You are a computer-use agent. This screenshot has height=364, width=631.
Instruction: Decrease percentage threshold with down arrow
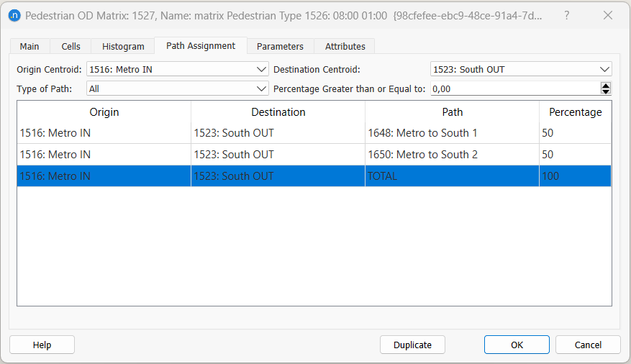pyautogui.click(x=606, y=92)
